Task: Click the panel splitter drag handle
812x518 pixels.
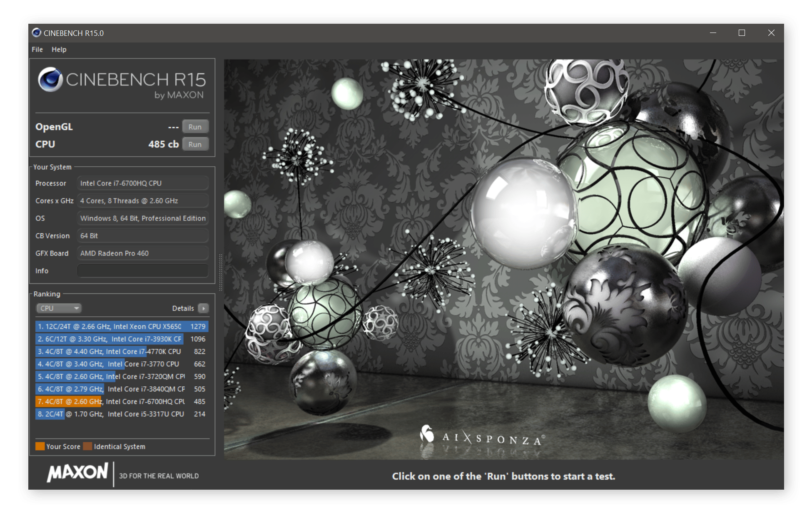Action: pos(220,272)
